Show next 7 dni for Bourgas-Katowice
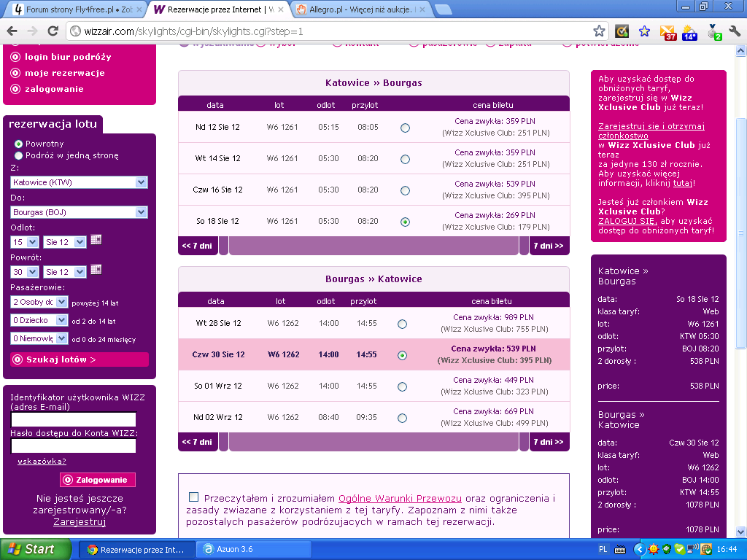The image size is (747, 560). pyautogui.click(x=549, y=442)
